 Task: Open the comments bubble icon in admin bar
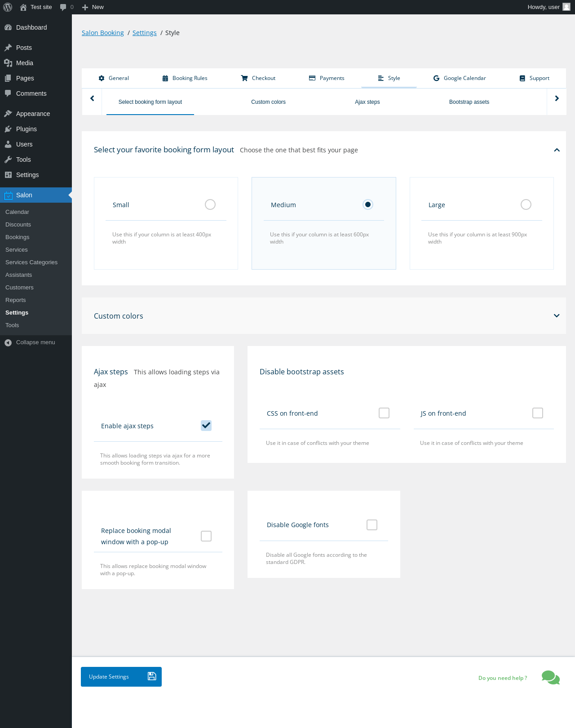(x=63, y=7)
